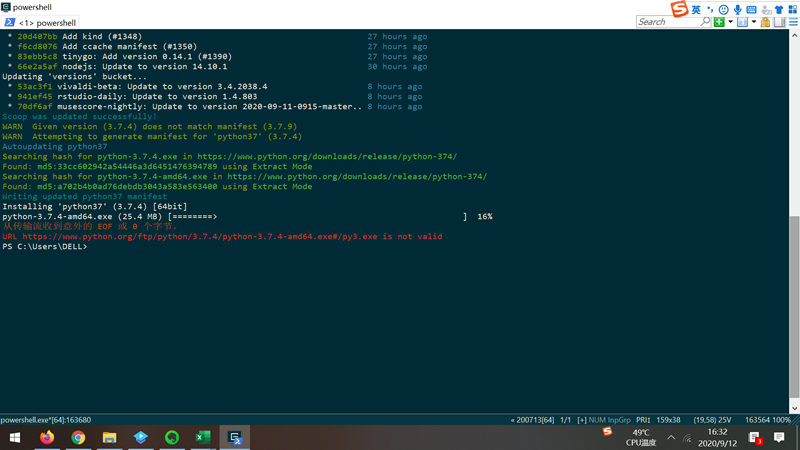800x450 pixels.
Task: Click the magnifier icon in search box
Action: coord(705,21)
